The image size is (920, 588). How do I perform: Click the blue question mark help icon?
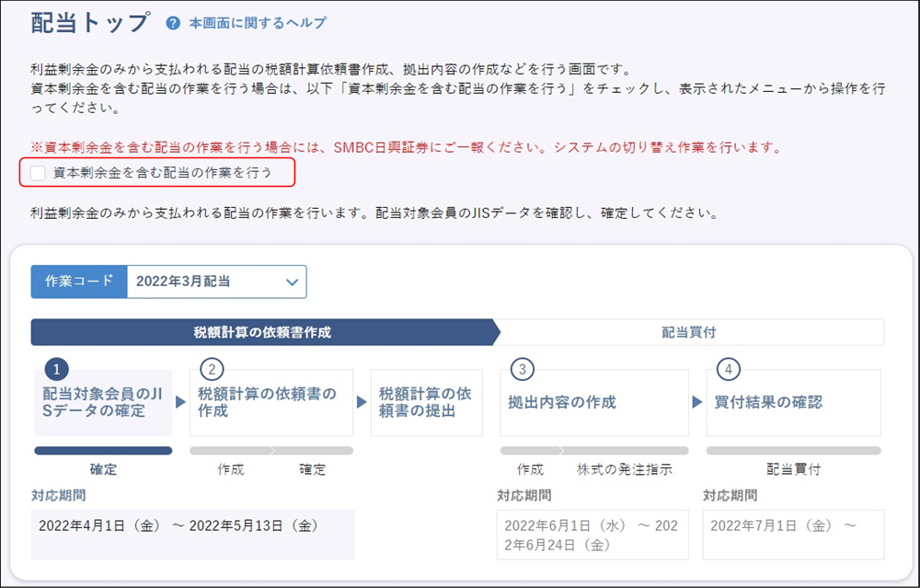click(173, 23)
